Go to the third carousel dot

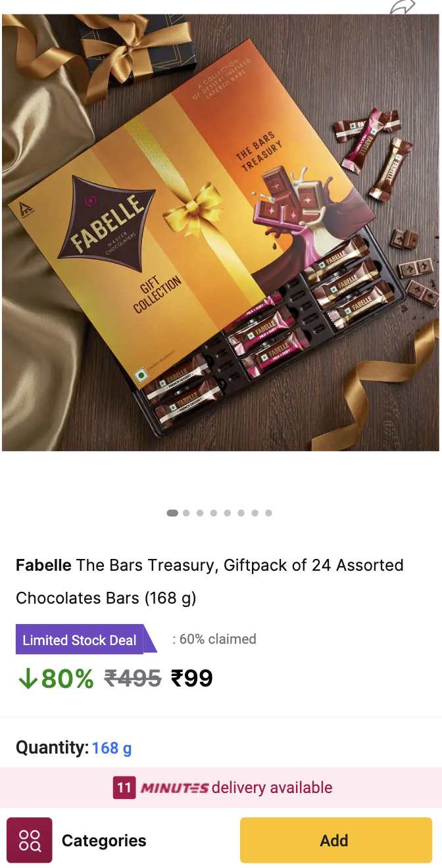pyautogui.click(x=200, y=513)
